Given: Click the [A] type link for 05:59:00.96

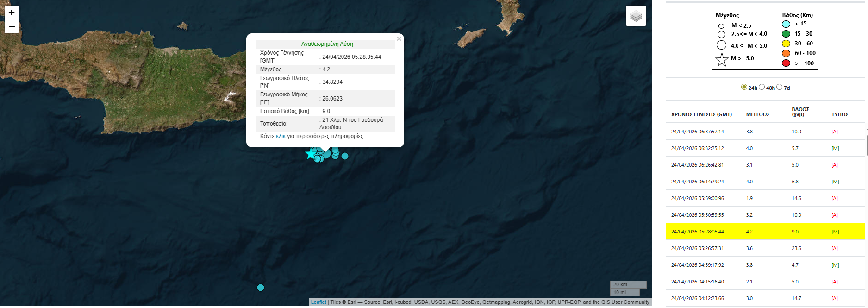Looking at the screenshot, I should (835, 198).
